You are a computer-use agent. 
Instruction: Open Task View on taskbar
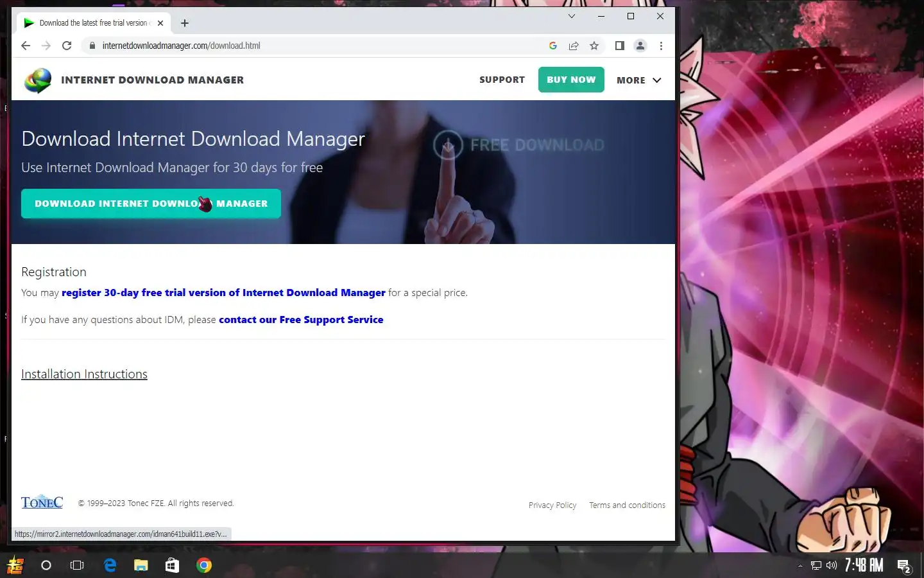point(77,565)
